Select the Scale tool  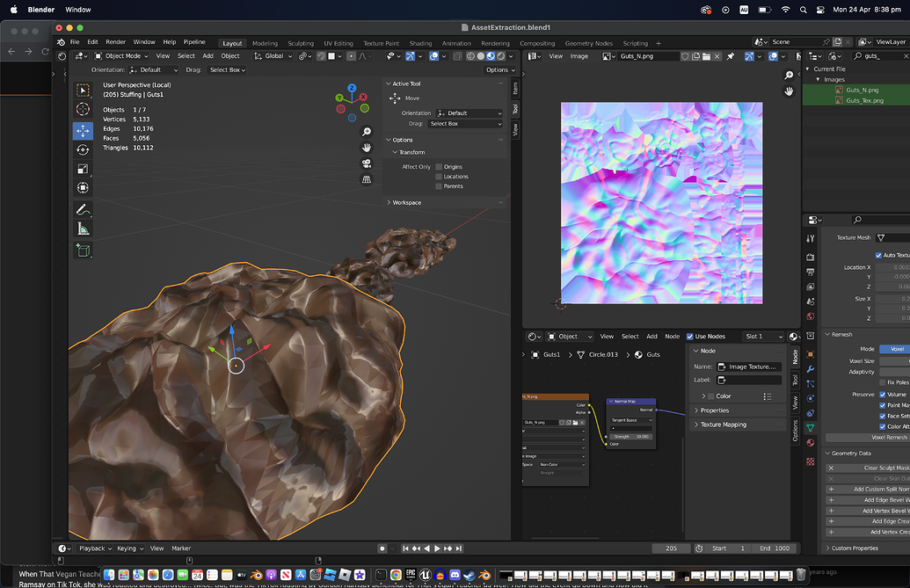tap(83, 169)
